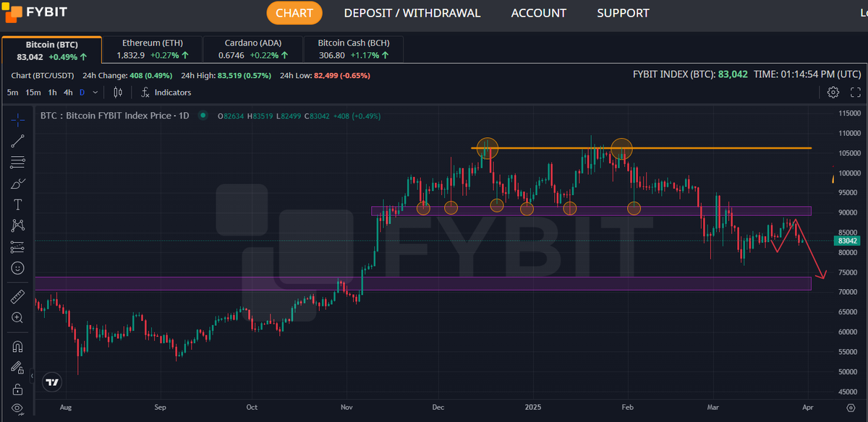
Task: Switch to 5m timeframe
Action: click(13, 92)
